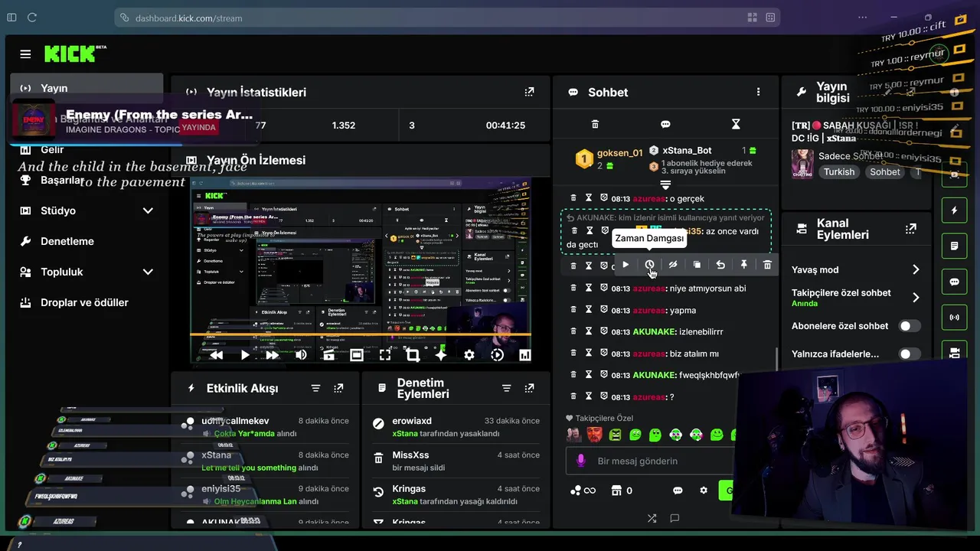Click the browser address bar

click(x=448, y=18)
